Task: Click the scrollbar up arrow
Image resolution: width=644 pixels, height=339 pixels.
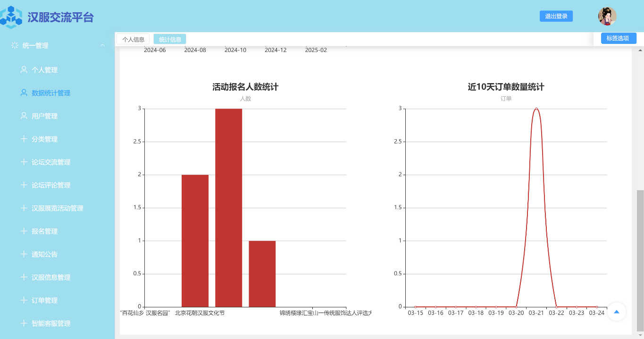Action: pyautogui.click(x=640, y=50)
